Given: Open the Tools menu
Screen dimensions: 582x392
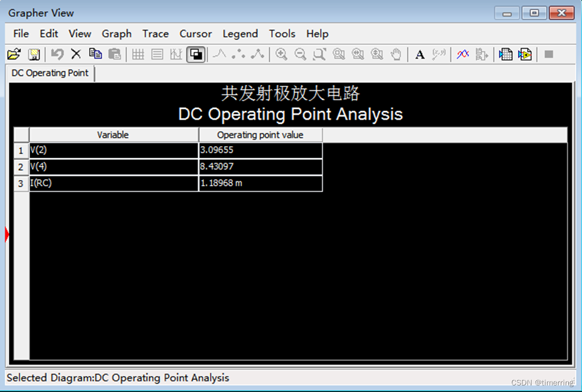Looking at the screenshot, I should pyautogui.click(x=282, y=34).
